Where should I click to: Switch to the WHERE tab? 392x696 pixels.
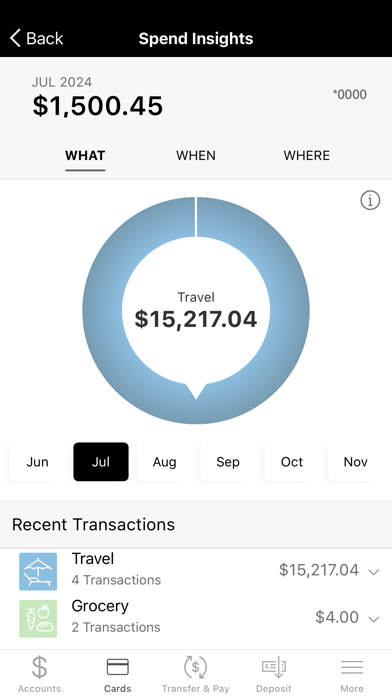[x=307, y=156]
